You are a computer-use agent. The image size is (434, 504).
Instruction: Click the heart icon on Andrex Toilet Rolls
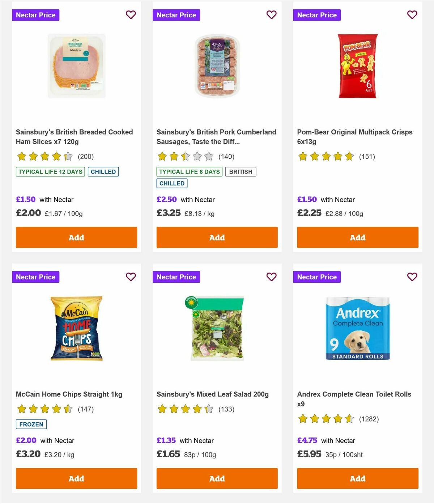(412, 277)
